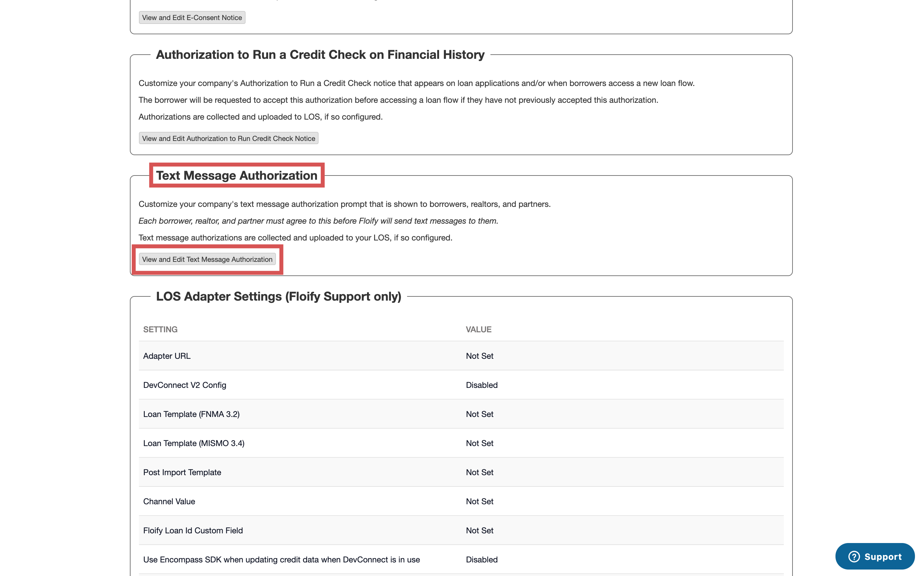Select the DevConnect V2 Config row
The image size is (924, 576).
pyautogui.click(x=185, y=385)
